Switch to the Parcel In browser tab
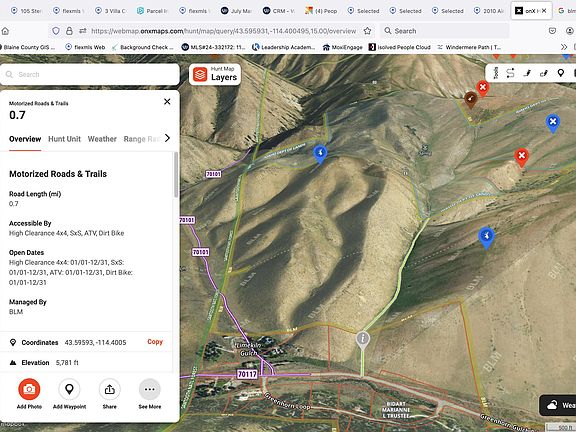The image size is (576, 432). 152,11
